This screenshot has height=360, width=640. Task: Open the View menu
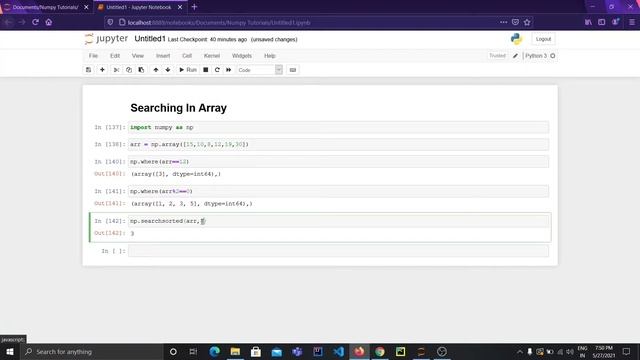(138, 56)
